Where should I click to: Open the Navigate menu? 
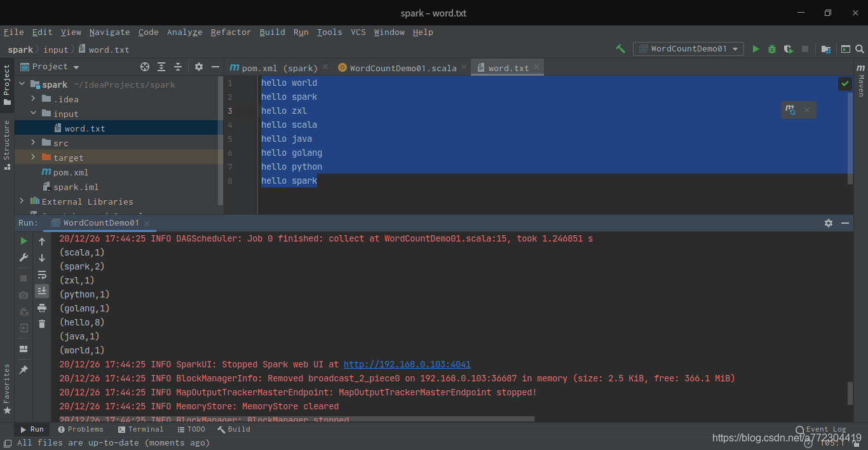pos(109,32)
